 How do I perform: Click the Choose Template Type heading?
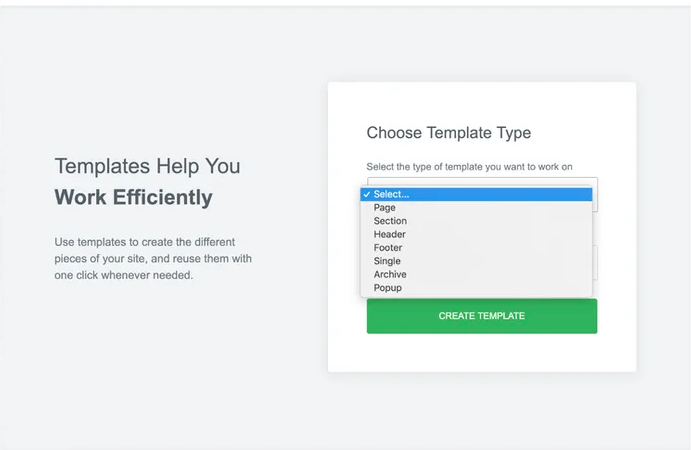tap(448, 132)
